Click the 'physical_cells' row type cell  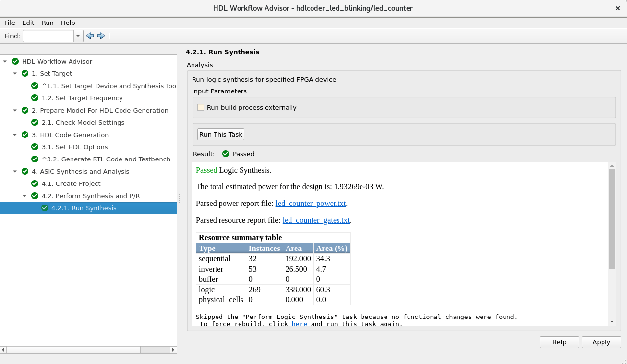click(221, 299)
